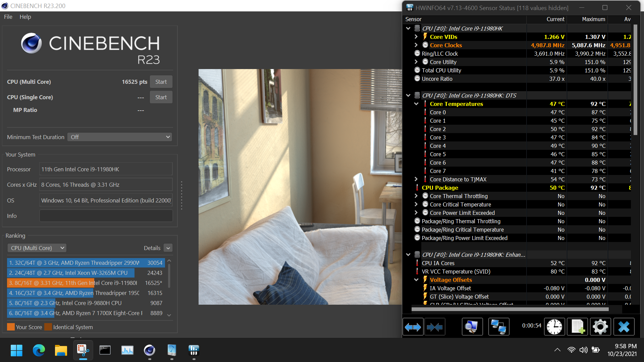Click the Info input field
The height and width of the screenshot is (362, 644).
(x=106, y=216)
